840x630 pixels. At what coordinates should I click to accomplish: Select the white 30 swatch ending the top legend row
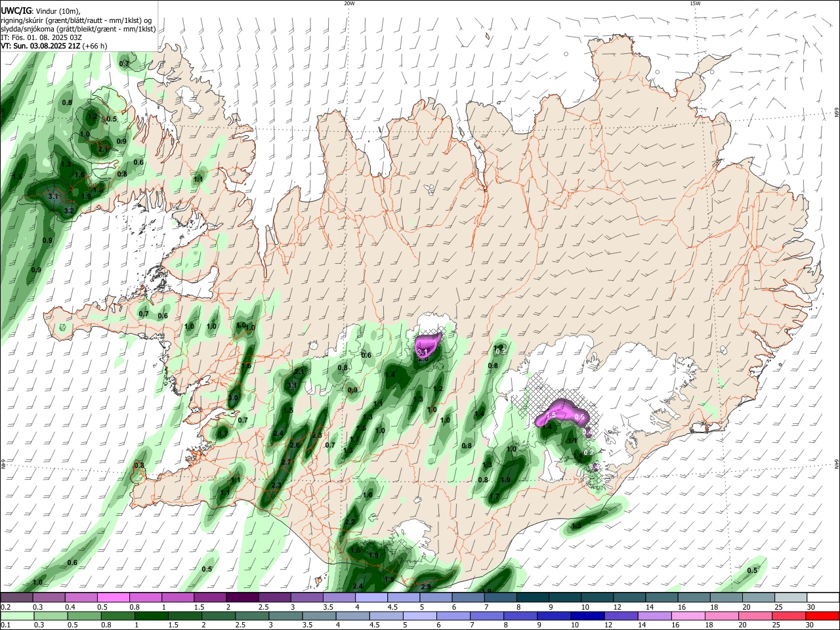pyautogui.click(x=824, y=597)
